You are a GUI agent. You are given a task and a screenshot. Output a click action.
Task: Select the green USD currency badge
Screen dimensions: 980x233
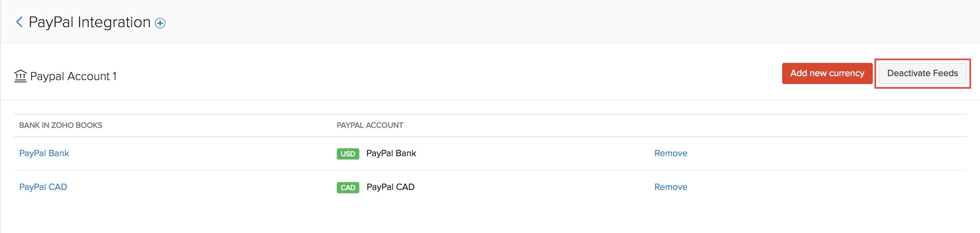(x=347, y=154)
